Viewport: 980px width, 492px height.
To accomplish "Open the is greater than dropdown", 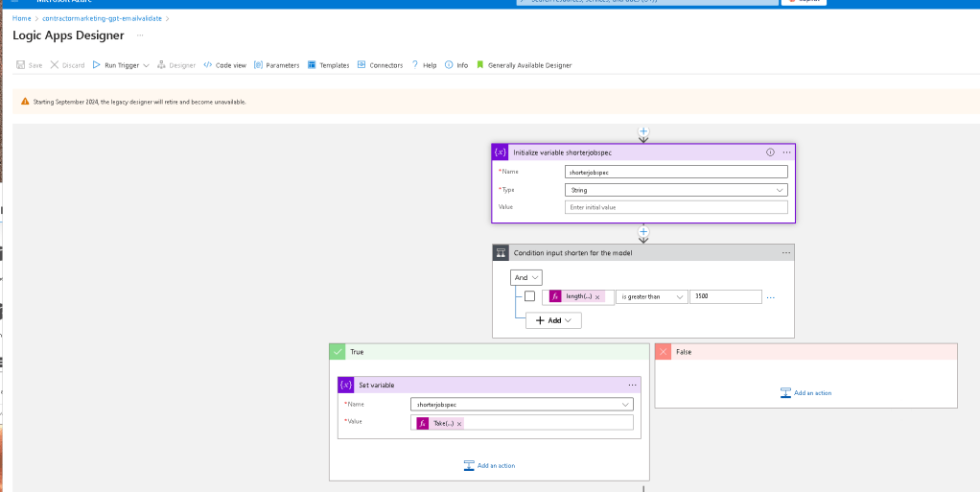I will [x=651, y=297].
